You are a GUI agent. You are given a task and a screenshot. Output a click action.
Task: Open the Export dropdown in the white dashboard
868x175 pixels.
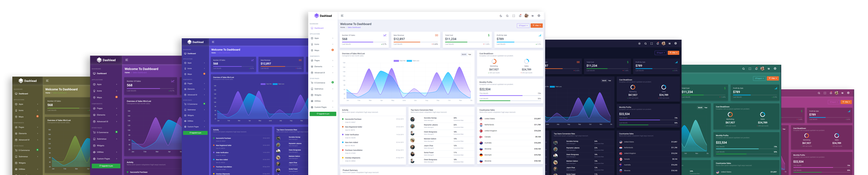tap(523, 26)
